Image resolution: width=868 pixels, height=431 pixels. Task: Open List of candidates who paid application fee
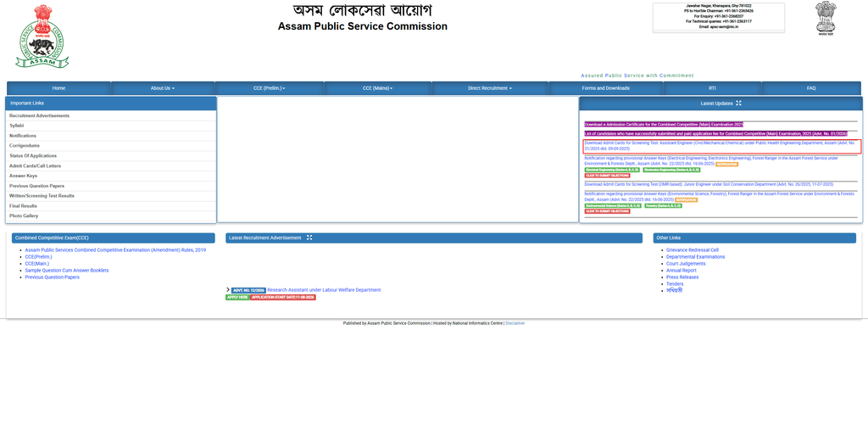715,133
